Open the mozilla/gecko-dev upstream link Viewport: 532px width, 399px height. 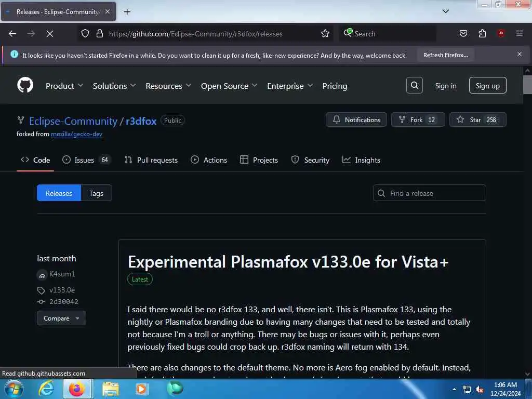coord(76,134)
